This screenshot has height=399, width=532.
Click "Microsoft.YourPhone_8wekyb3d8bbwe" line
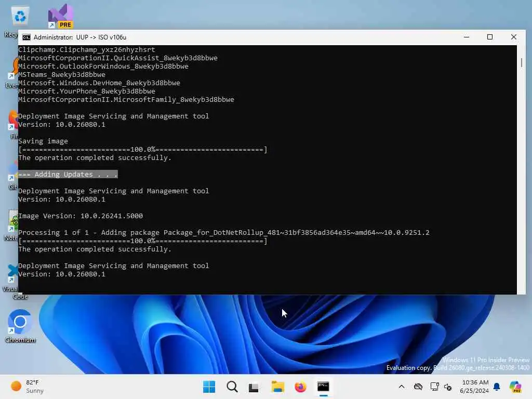[87, 91]
